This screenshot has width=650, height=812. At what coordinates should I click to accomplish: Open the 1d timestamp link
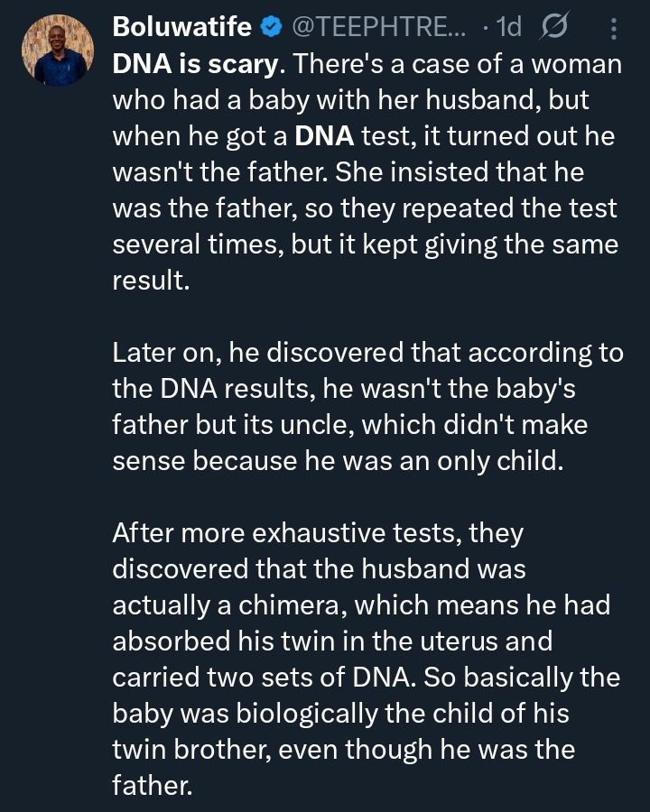click(x=508, y=26)
